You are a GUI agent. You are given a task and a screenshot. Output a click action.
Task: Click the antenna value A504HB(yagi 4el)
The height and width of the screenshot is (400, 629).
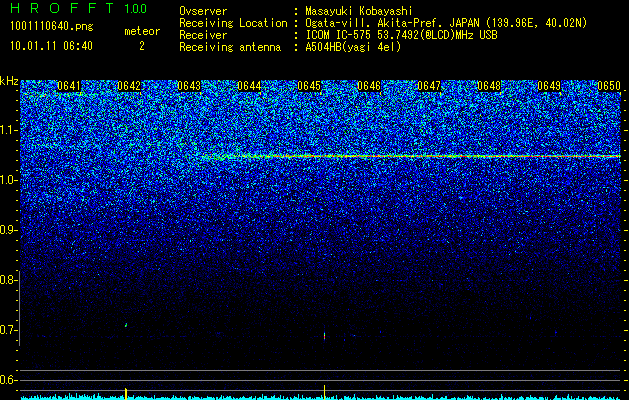click(353, 47)
